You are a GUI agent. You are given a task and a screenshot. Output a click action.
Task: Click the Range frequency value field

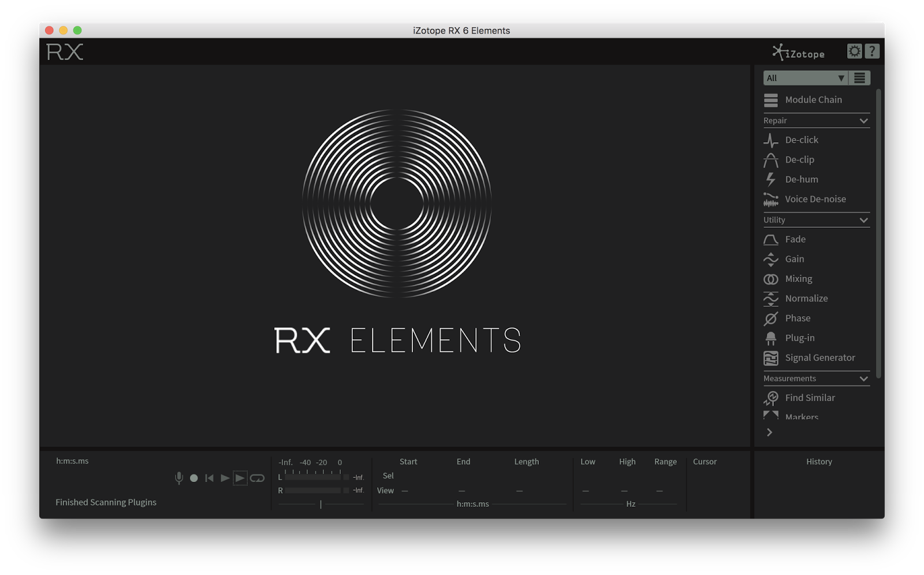660,491
